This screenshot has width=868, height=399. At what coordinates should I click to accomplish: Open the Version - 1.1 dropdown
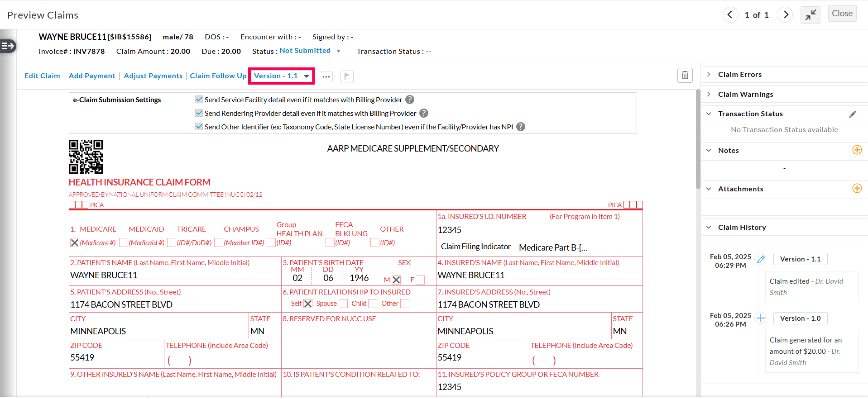coord(281,76)
